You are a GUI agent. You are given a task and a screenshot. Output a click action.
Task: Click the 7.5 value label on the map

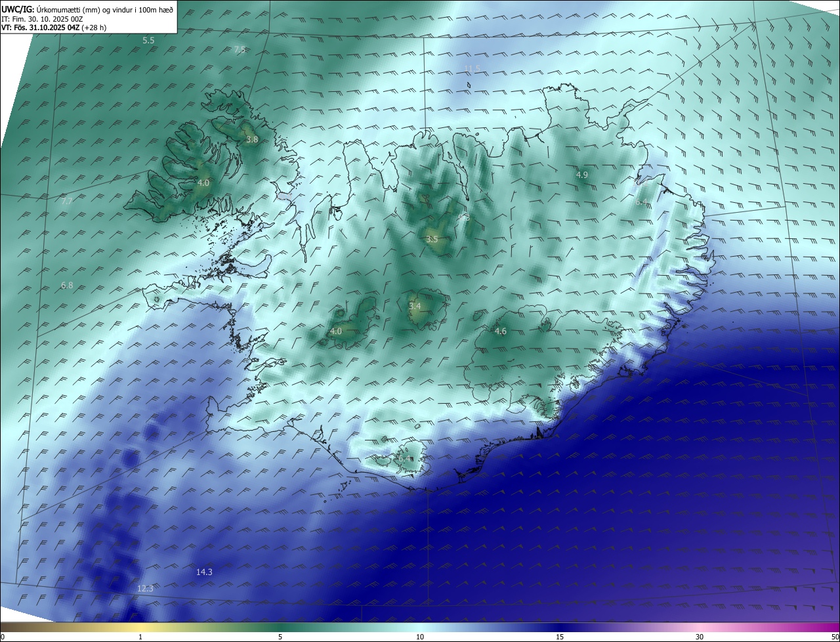[240, 50]
